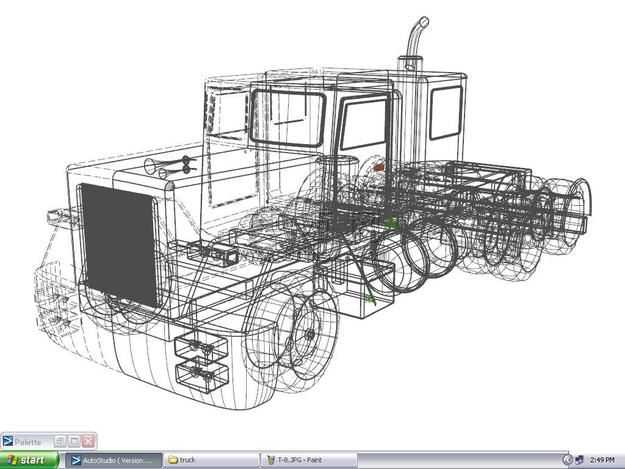Switch to the AutoStudio taskbar button
This screenshot has width=625, height=469.
[114, 460]
